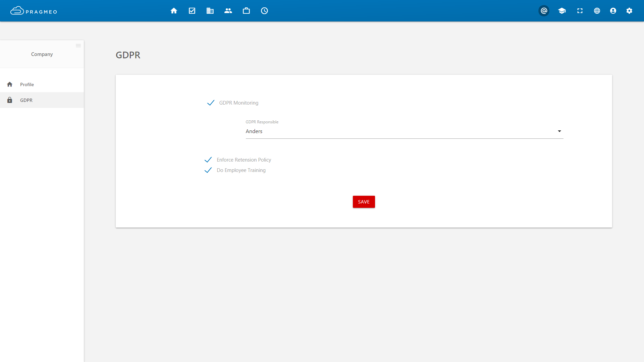This screenshot has height=362, width=644.
Task: Click the @ email icon
Action: click(x=544, y=11)
